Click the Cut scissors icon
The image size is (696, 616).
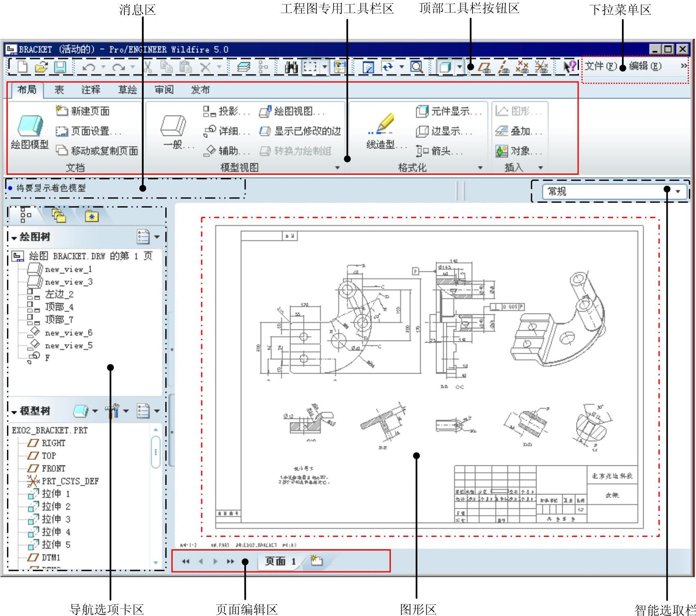pos(148,67)
